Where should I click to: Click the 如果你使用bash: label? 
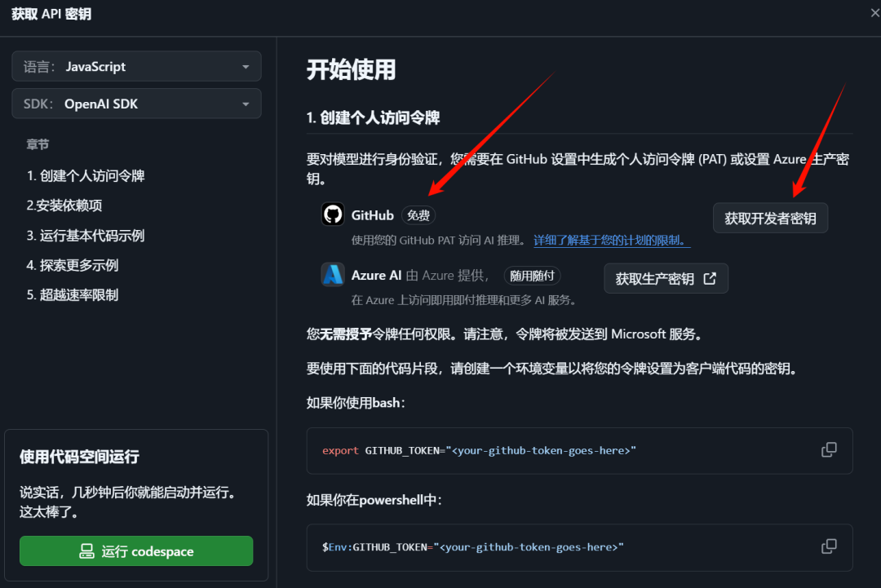(356, 403)
